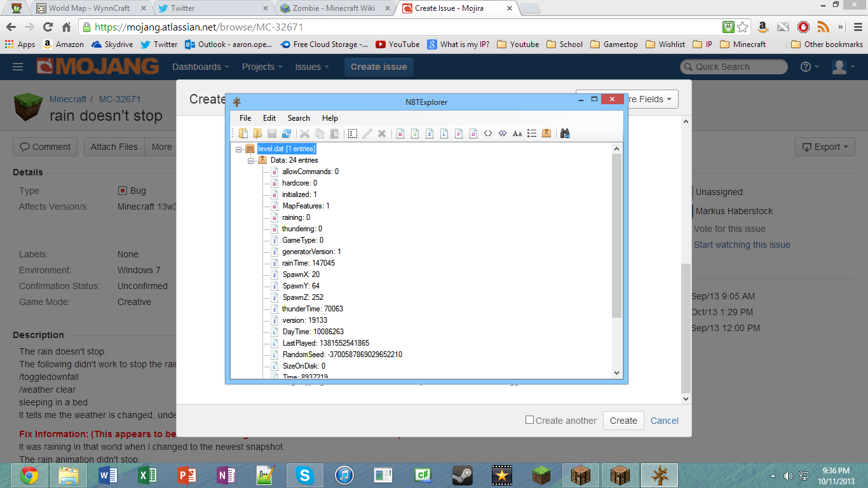
Task: Open the YouTube bookmark in the bookmarks bar
Action: [x=398, y=44]
